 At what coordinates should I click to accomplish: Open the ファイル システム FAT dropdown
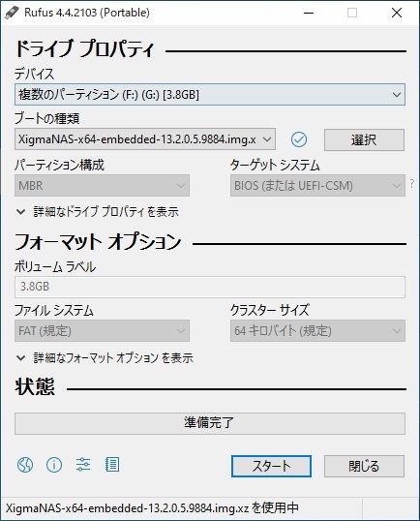[102, 330]
